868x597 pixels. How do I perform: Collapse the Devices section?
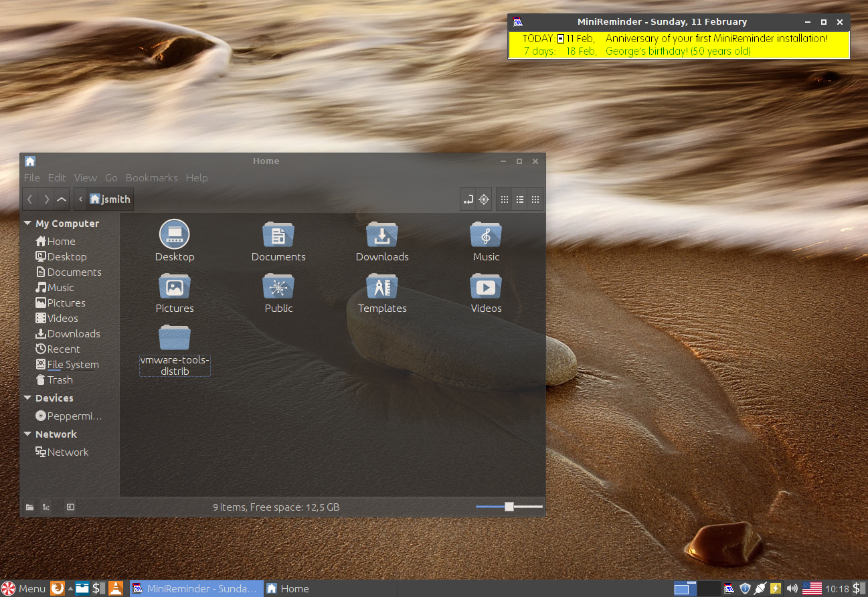tap(27, 398)
